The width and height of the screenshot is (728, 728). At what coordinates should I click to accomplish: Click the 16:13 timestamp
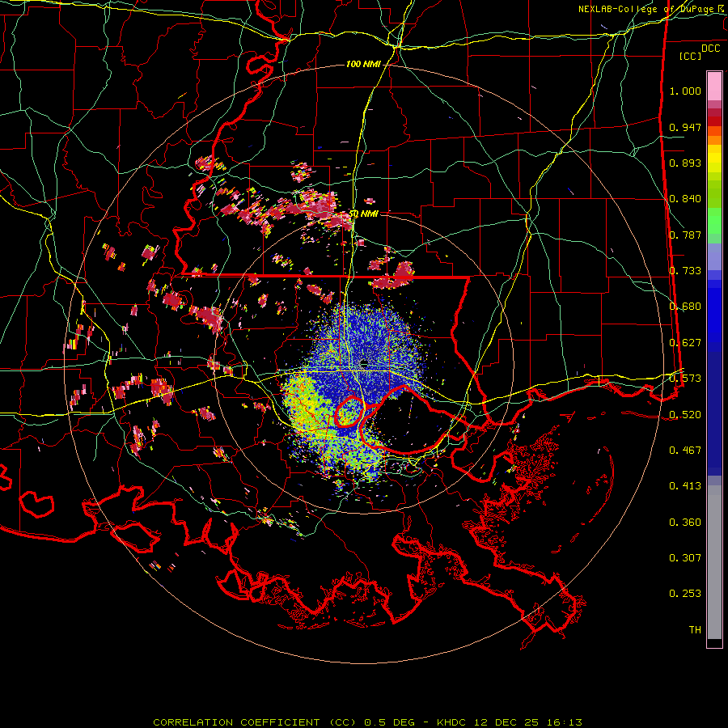(x=565, y=722)
